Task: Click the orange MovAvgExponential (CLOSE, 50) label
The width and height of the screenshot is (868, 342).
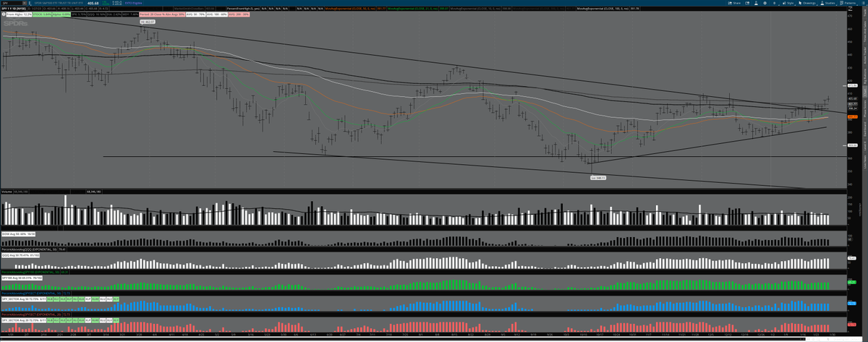Action: pos(350,9)
